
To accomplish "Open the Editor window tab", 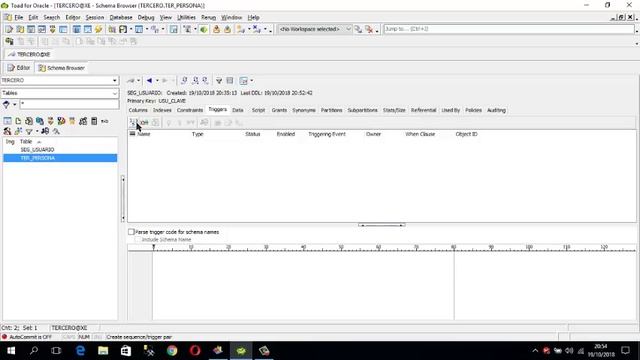I will (19, 68).
